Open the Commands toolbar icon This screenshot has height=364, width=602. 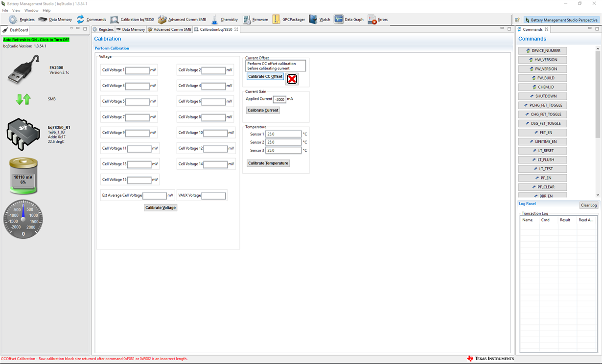(80, 20)
